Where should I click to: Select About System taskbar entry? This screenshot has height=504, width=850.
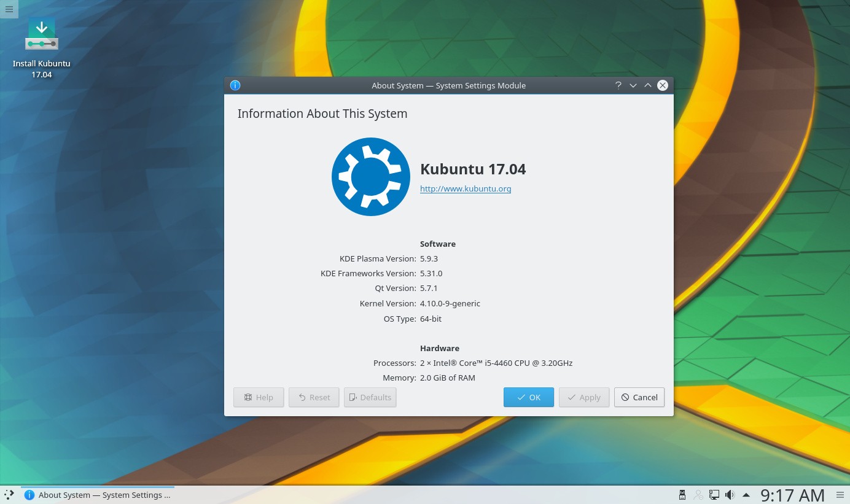[x=98, y=495]
